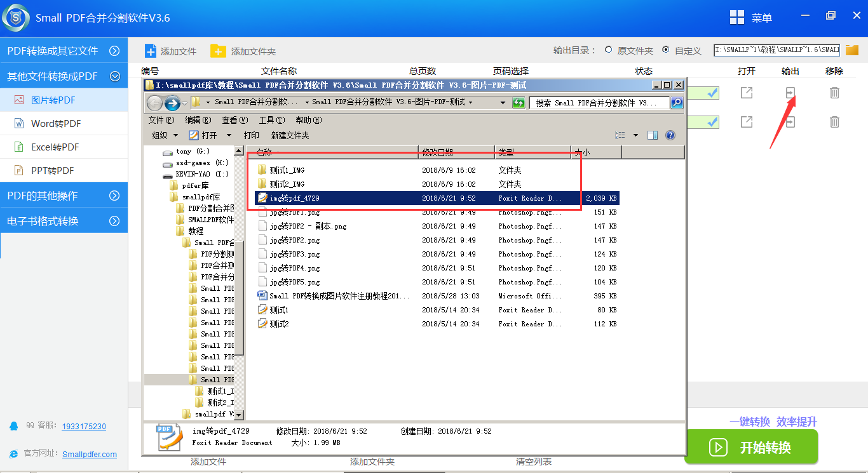The height and width of the screenshot is (473, 868).
Task: Select smallpdf库 folder in tree
Action: pos(195,197)
